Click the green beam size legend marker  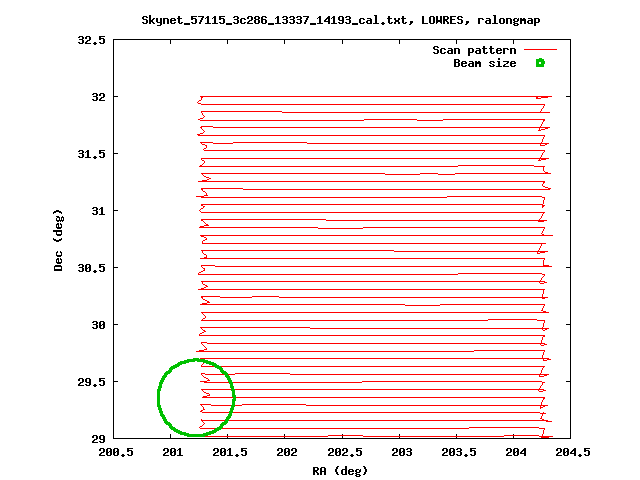click(x=540, y=63)
